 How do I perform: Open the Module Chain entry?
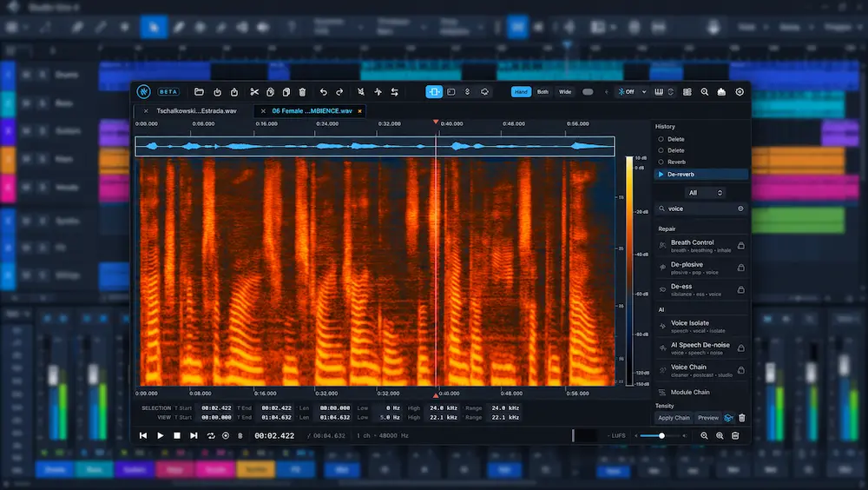[701, 392]
